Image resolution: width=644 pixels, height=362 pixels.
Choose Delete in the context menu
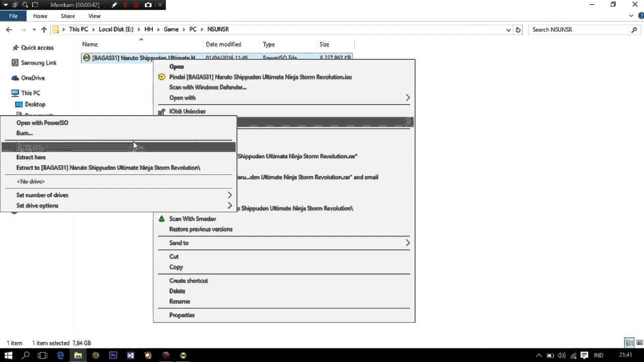point(284,291)
